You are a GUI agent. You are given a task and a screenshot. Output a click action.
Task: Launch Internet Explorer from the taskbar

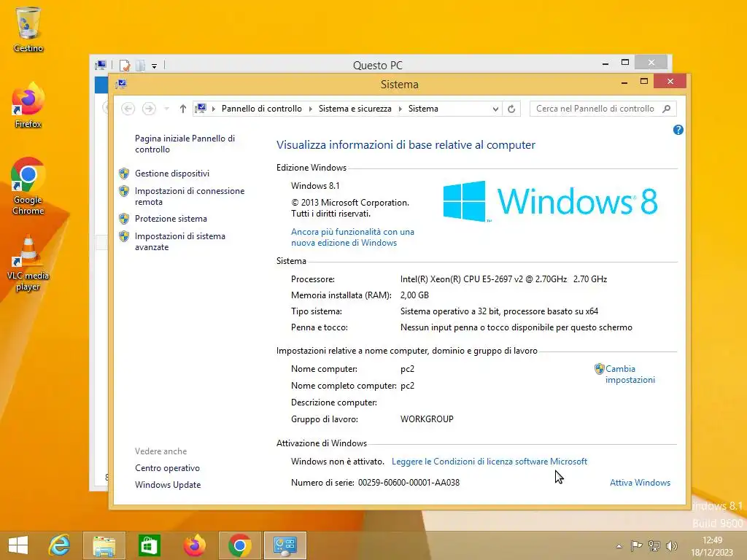(60, 545)
